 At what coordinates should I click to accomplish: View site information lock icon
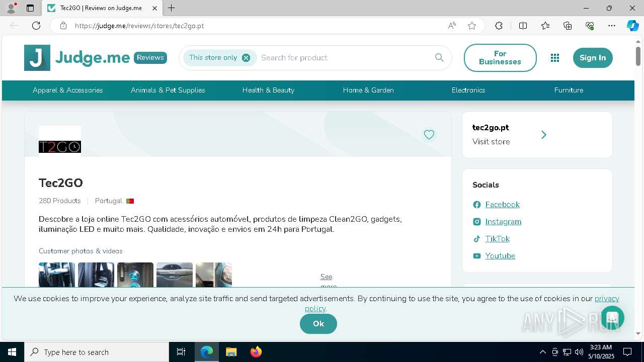pyautogui.click(x=63, y=26)
